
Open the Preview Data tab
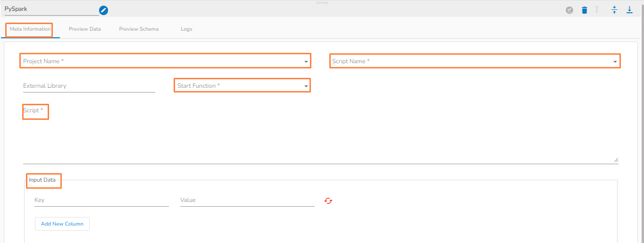coord(85,29)
